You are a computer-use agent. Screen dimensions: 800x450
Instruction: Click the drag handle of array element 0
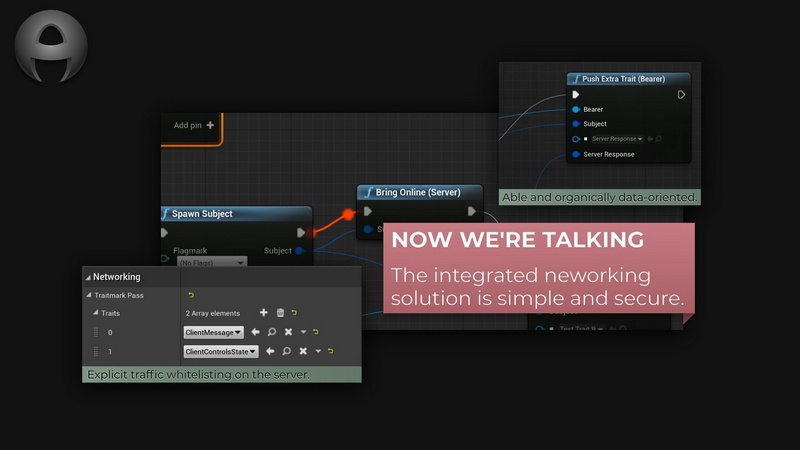[x=96, y=332]
